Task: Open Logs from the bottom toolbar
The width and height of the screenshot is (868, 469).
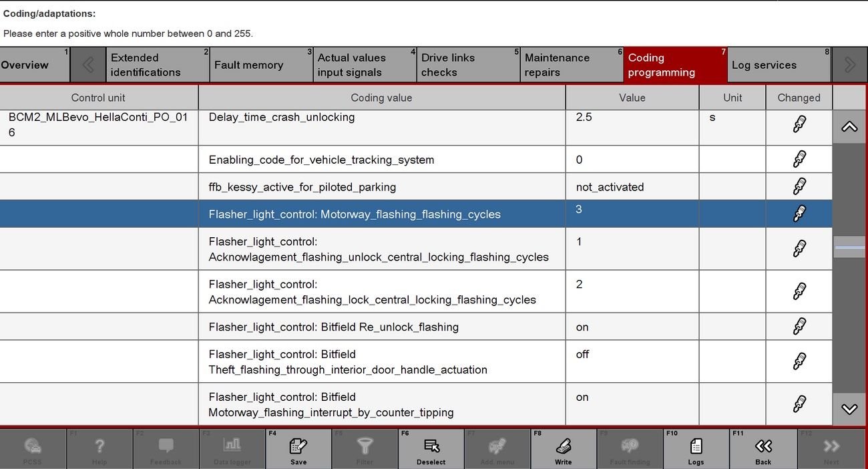Action: [696, 447]
